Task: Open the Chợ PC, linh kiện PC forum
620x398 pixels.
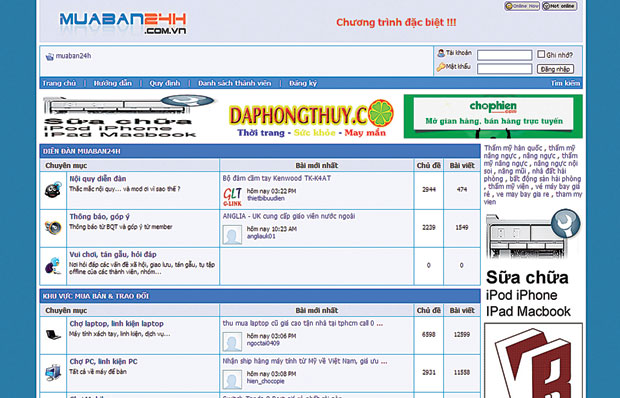Action: tap(104, 362)
